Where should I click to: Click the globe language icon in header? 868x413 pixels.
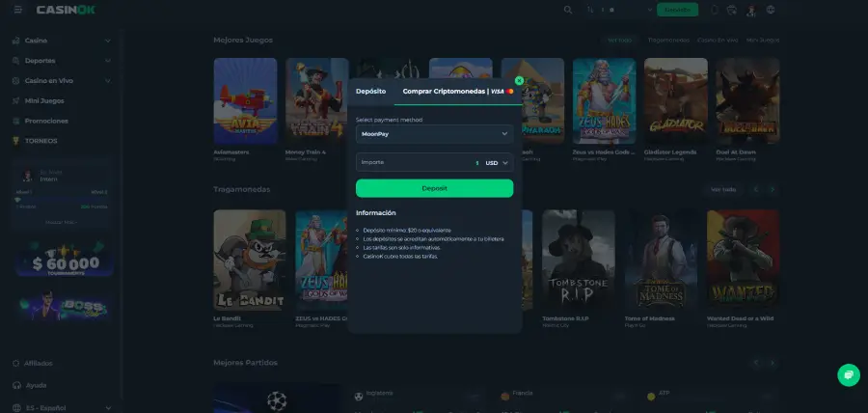771,10
